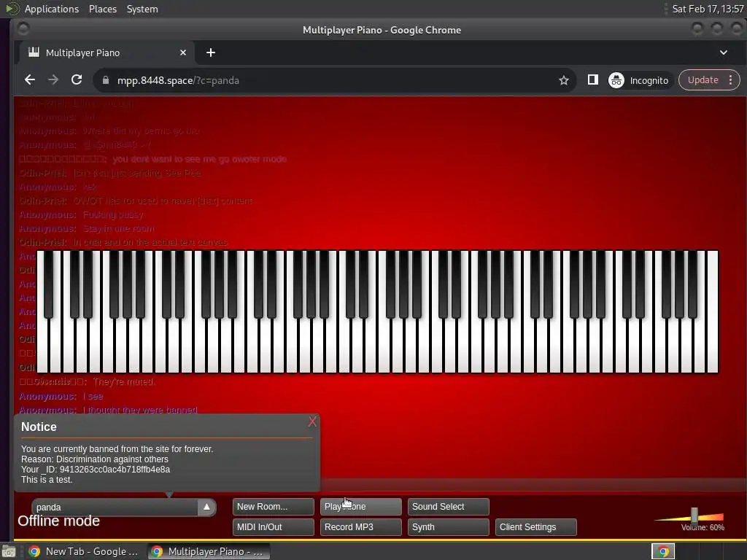Adjust the Volume slider handle
Image resolution: width=747 pixels, height=560 pixels.
click(x=694, y=516)
